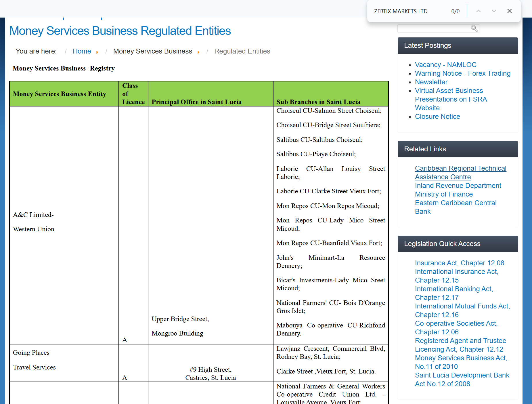Open Inland Revenue Department link

pos(458,186)
